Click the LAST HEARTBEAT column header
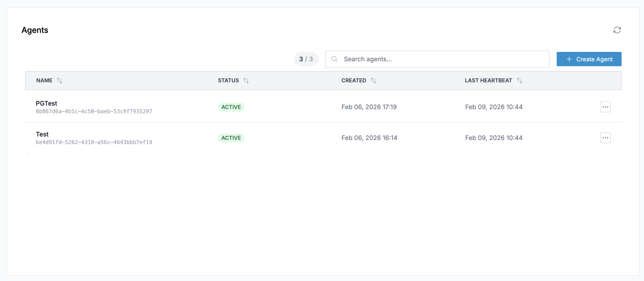 [488, 80]
